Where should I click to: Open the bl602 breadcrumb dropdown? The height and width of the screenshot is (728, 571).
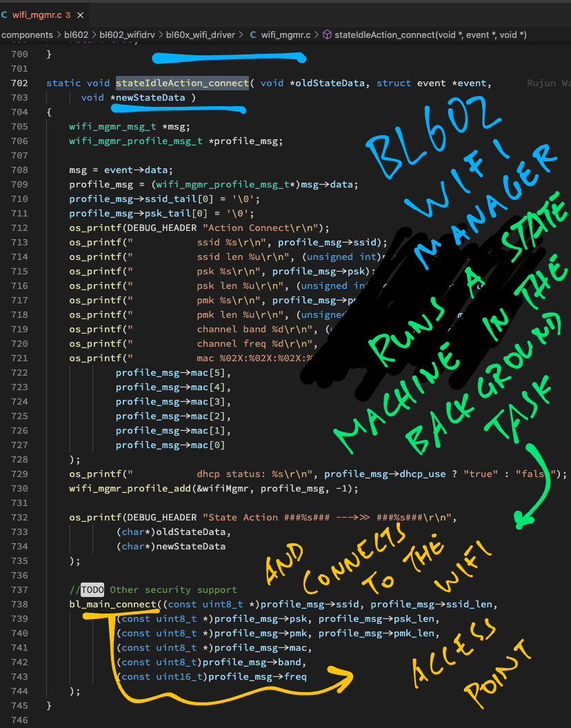[77, 34]
